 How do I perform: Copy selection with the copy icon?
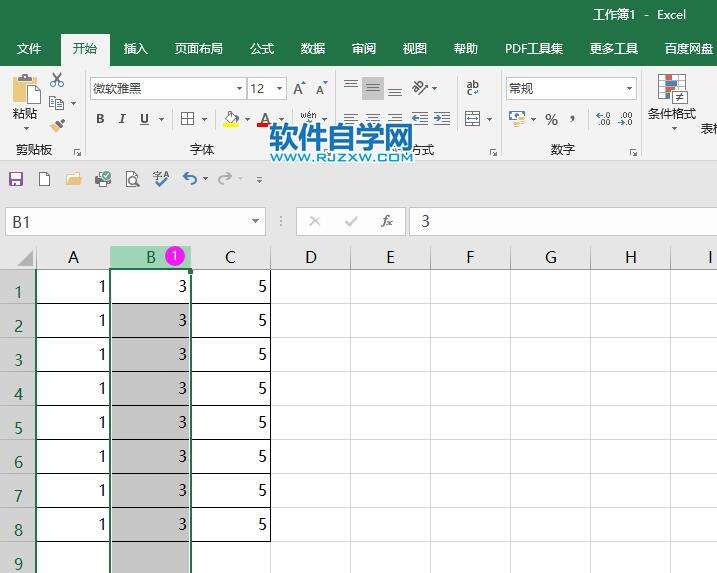point(56,103)
